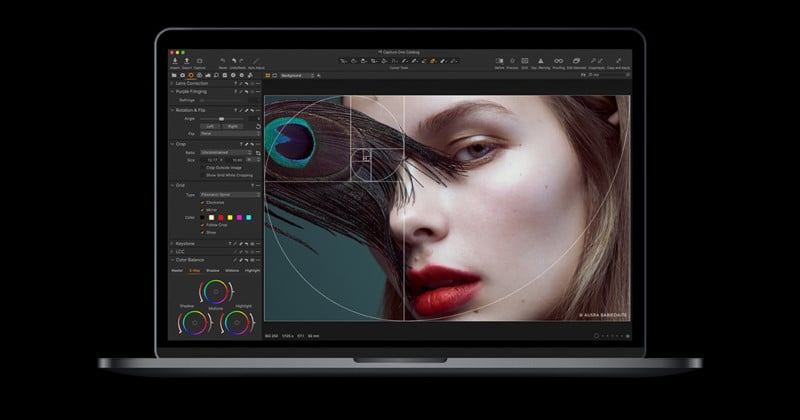Click the Copy and Apply arrows icon

(618, 61)
